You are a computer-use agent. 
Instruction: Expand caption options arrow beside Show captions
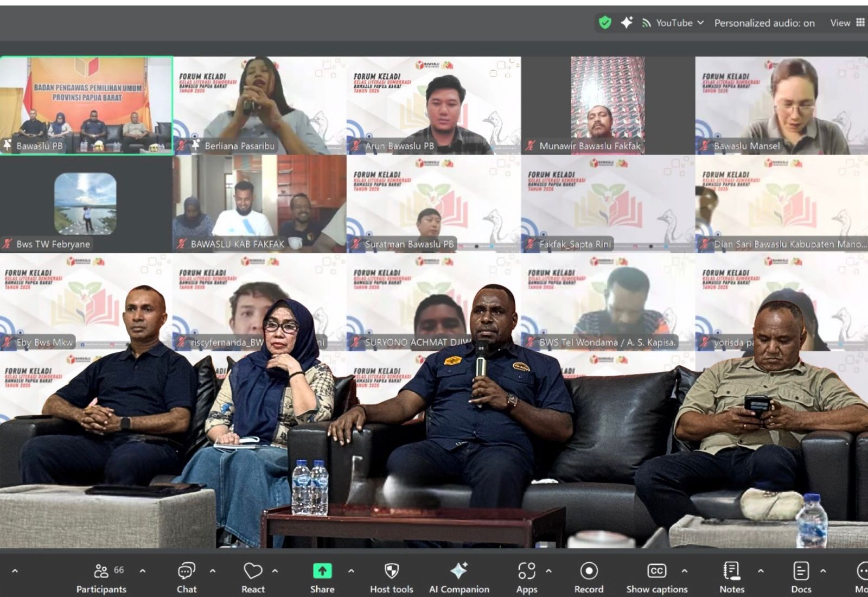(685, 571)
